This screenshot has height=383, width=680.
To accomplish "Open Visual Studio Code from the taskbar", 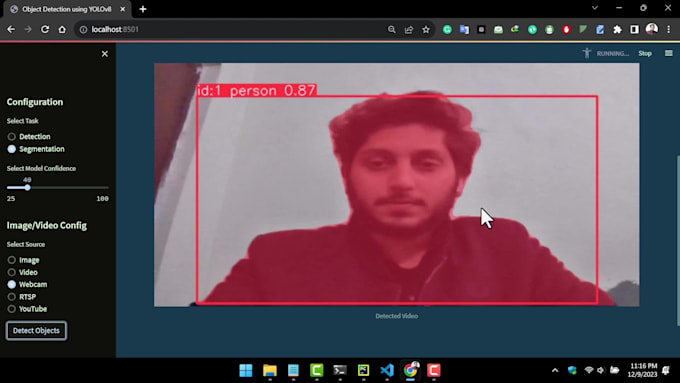I will coord(387,370).
